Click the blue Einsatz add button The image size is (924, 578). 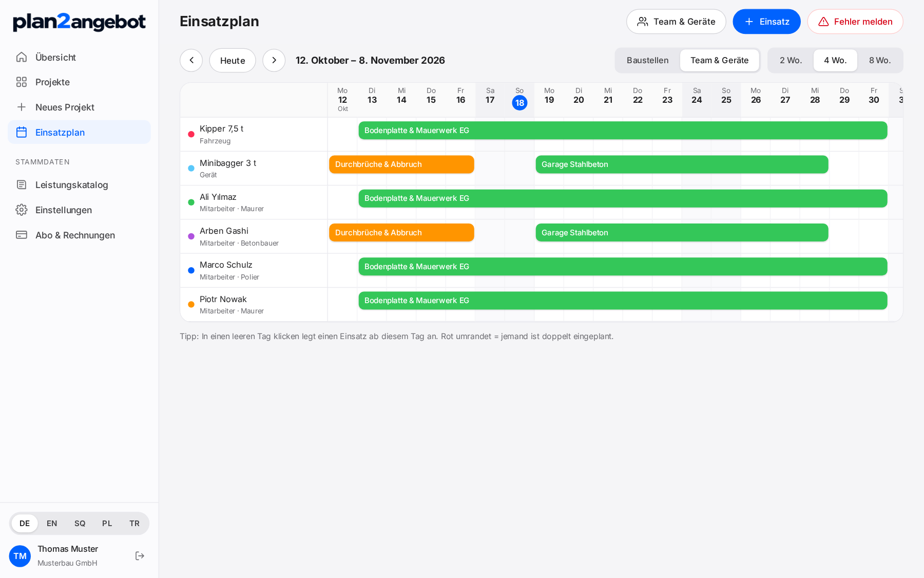[x=766, y=22]
